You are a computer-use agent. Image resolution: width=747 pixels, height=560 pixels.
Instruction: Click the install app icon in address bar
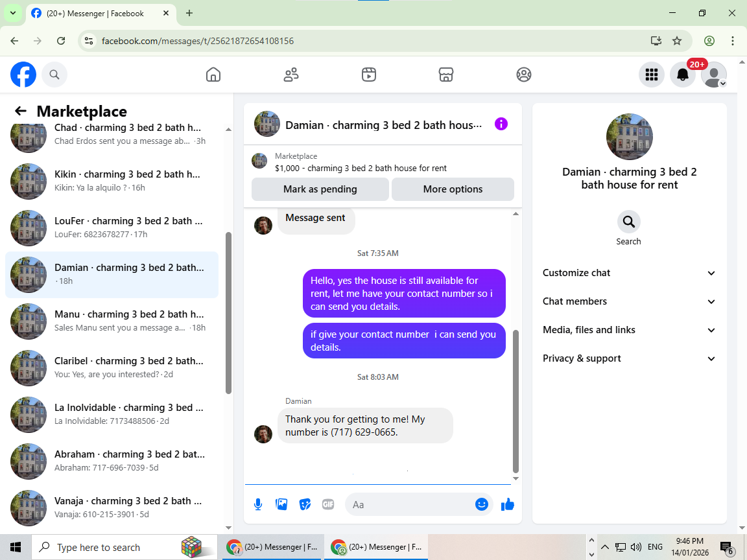656,41
